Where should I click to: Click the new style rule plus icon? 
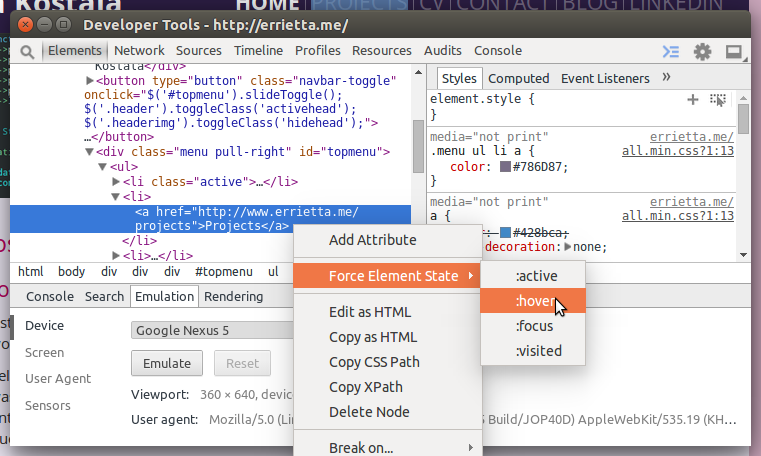693,99
